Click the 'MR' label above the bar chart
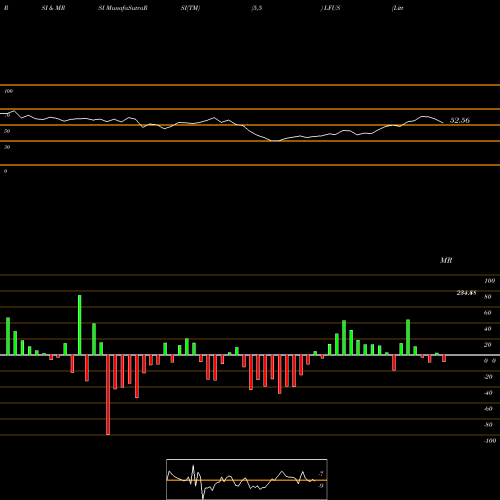This screenshot has height=500, width=500. point(446,260)
